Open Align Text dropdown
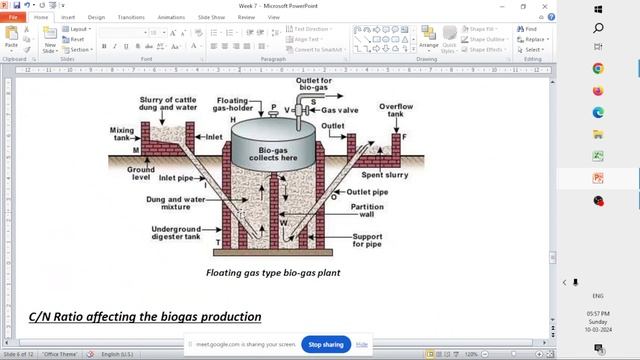This screenshot has width=640, height=360. (304, 40)
